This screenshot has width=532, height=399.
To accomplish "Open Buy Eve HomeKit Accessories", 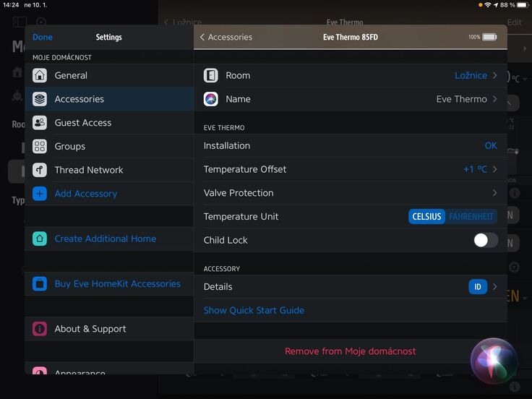I will [117, 284].
